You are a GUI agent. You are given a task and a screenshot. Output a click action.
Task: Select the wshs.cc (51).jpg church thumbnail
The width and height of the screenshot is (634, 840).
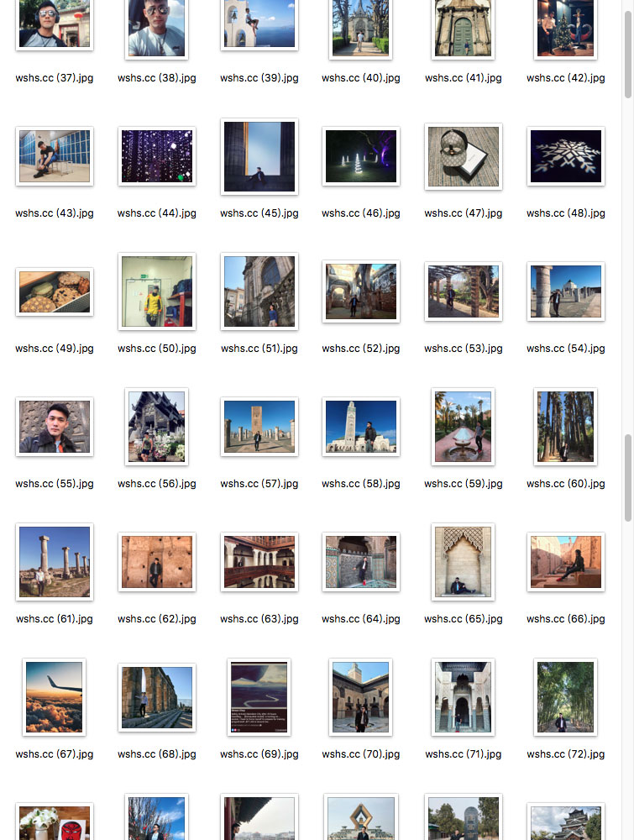point(259,291)
